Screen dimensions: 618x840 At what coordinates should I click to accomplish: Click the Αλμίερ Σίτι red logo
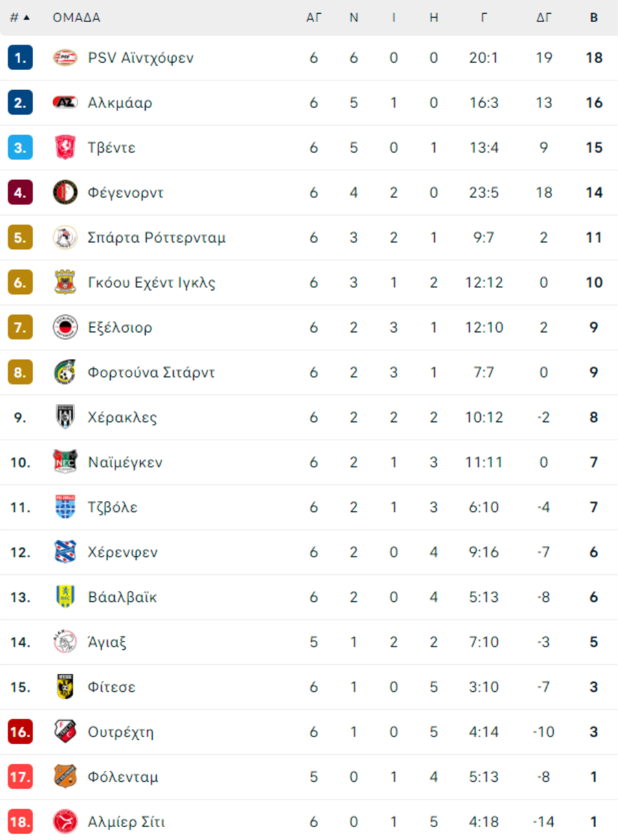[65, 821]
